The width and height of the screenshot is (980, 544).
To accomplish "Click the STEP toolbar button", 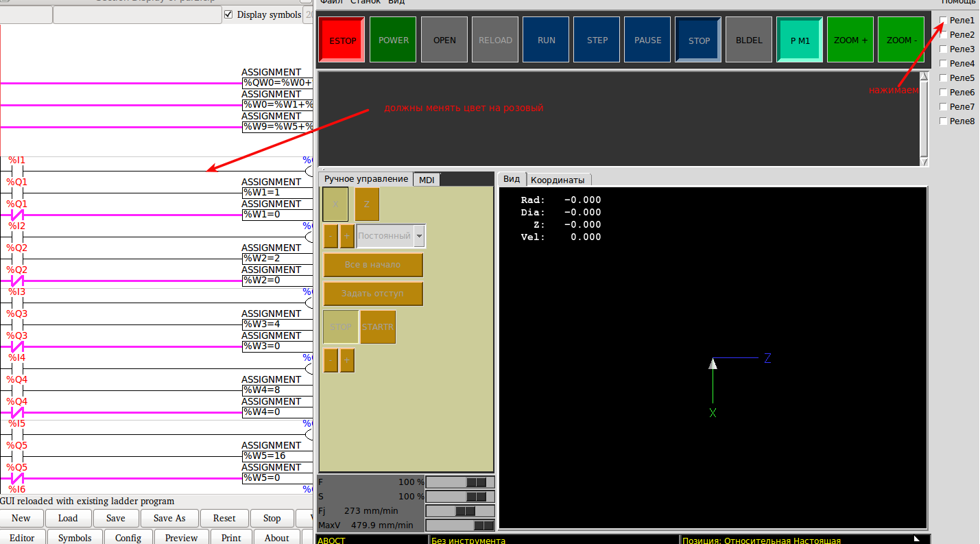I will tap(597, 40).
